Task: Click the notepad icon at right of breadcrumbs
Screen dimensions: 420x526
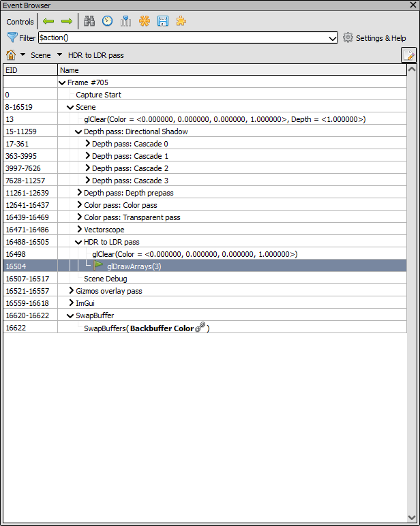Action: (408, 55)
